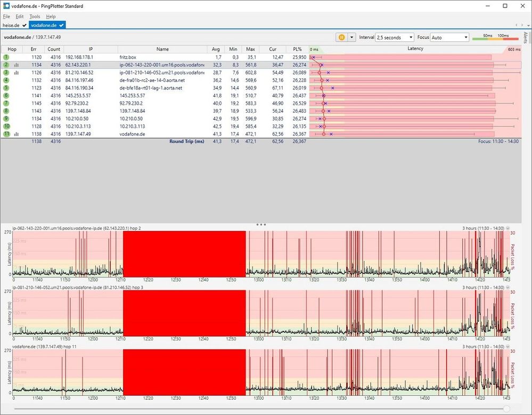Click the checkmark on the vodafone.de tab

coord(61,26)
